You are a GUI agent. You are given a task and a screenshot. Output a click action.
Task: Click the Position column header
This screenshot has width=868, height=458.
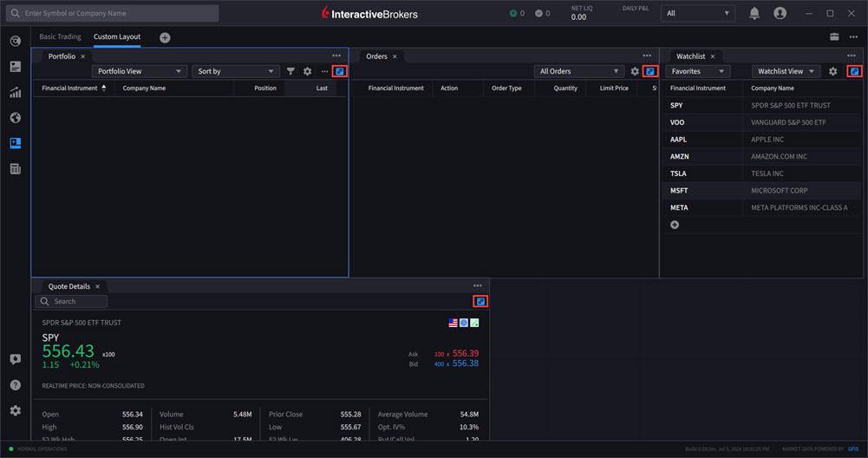tap(265, 88)
